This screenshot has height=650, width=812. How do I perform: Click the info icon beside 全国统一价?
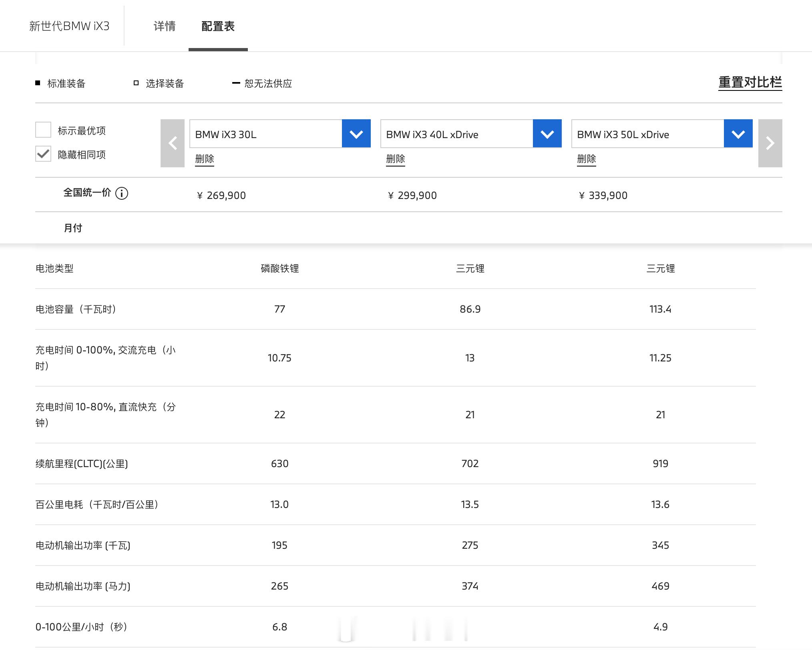tap(122, 193)
